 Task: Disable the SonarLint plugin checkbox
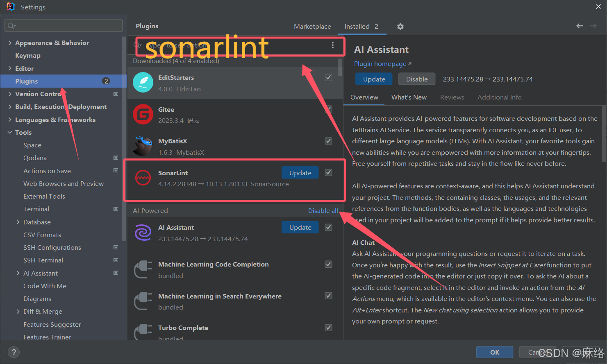(x=328, y=172)
